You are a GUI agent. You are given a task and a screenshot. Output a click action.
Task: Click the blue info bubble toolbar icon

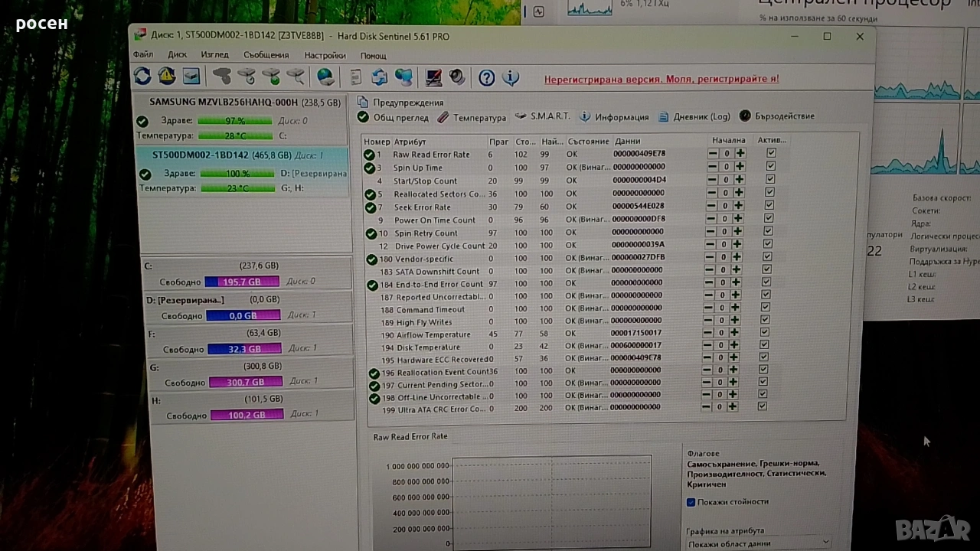pos(511,77)
